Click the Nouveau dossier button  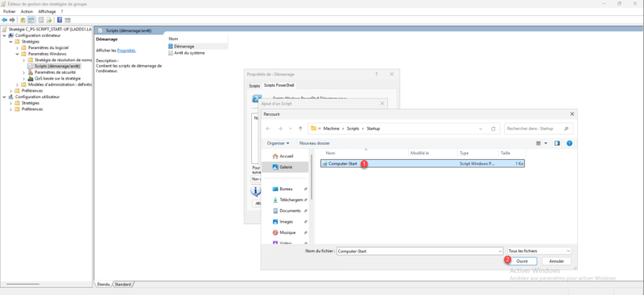pos(315,143)
